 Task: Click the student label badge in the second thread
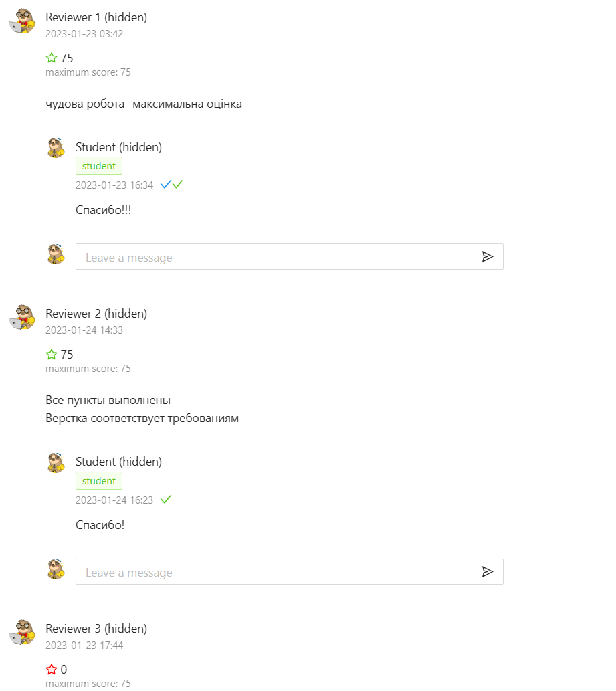coord(98,480)
